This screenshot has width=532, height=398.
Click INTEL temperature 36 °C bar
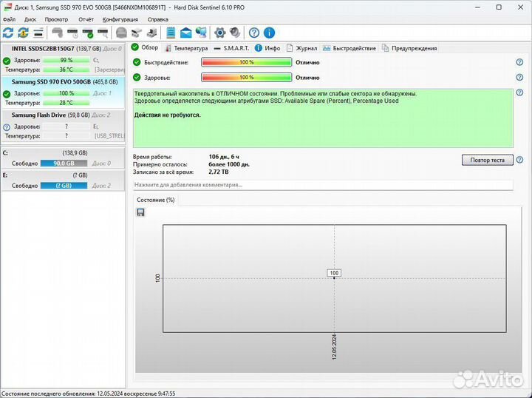[66, 70]
